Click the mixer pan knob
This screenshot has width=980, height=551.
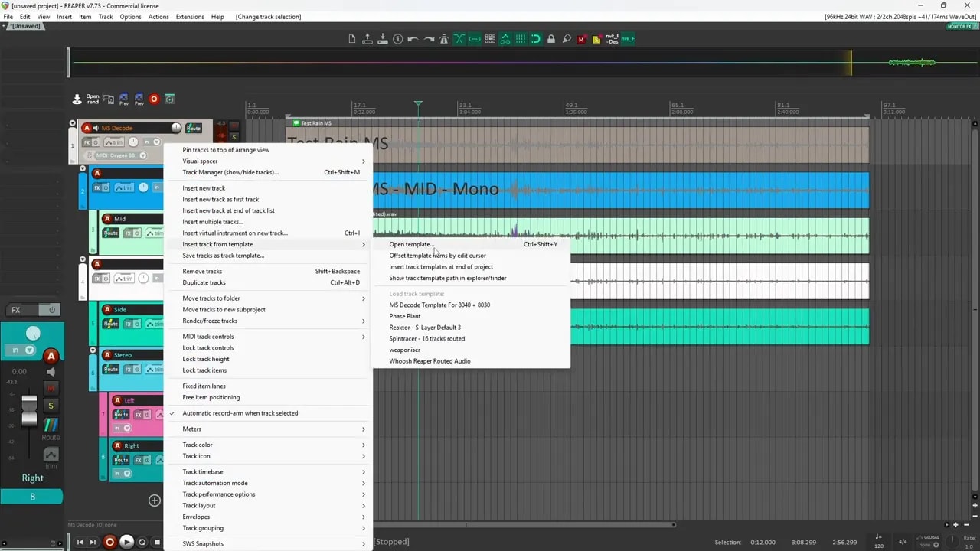point(33,333)
